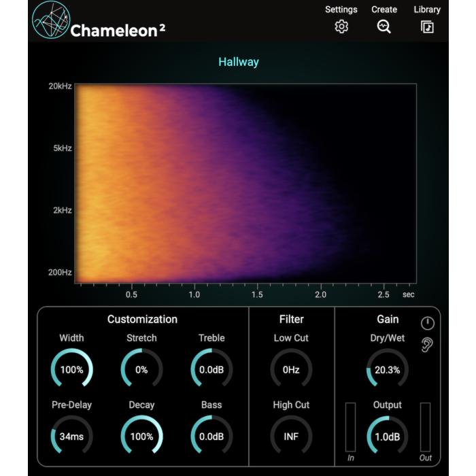Open the Create analyzer magnifier icon

[384, 27]
